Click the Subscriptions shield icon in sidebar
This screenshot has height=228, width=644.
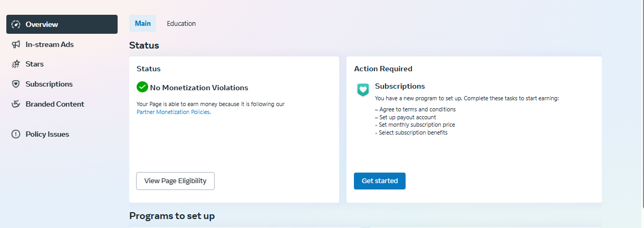point(16,84)
